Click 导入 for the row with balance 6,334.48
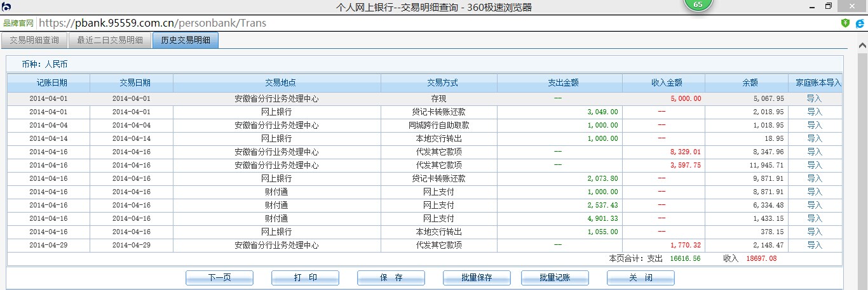 click(x=814, y=205)
